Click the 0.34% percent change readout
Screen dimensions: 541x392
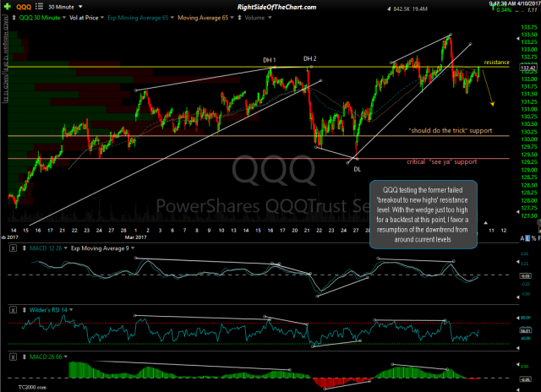coord(504,10)
